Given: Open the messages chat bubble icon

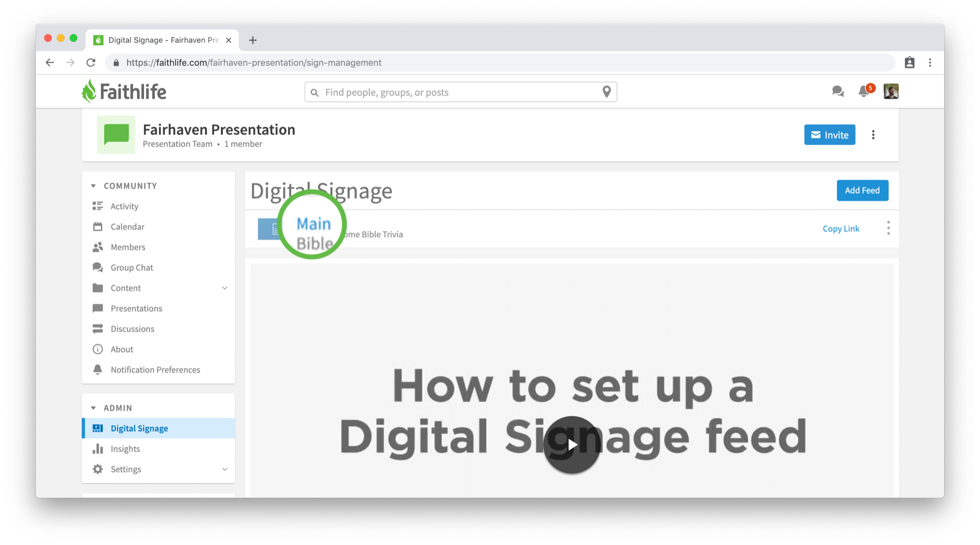Looking at the screenshot, I should (x=837, y=92).
